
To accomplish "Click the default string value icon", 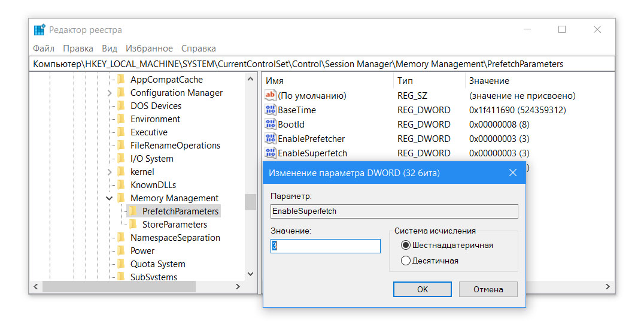I will coord(271,96).
